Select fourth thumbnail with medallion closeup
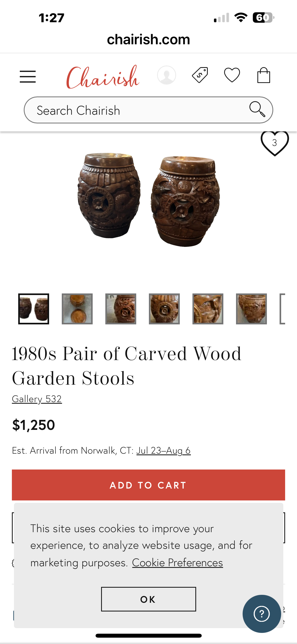 [164, 309]
